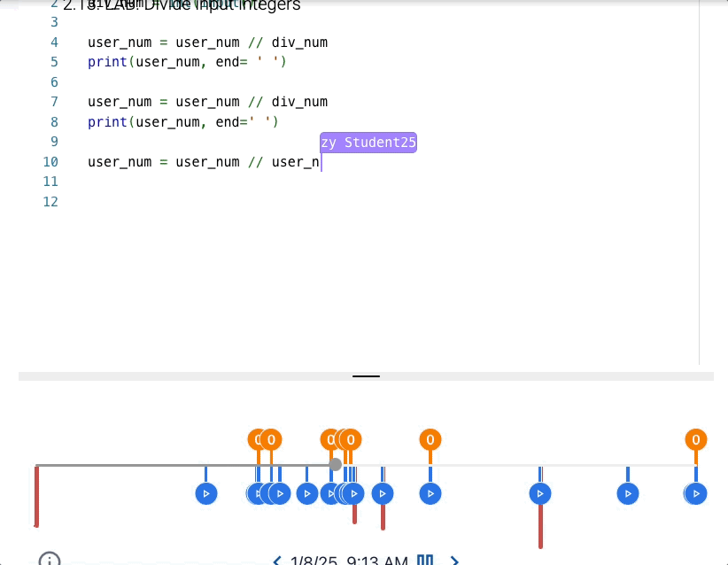Click the play marker above the longest red bar
728x565 pixels.
540,493
